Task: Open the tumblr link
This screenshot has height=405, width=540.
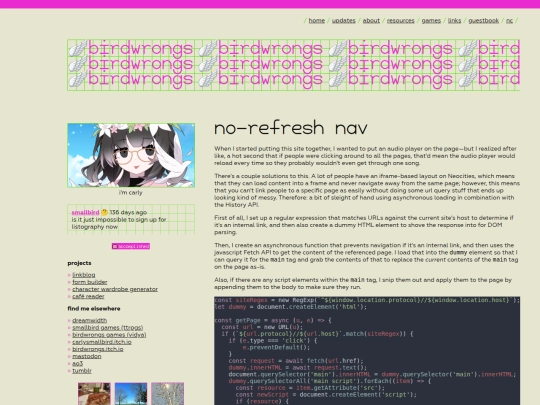Action: (82, 371)
